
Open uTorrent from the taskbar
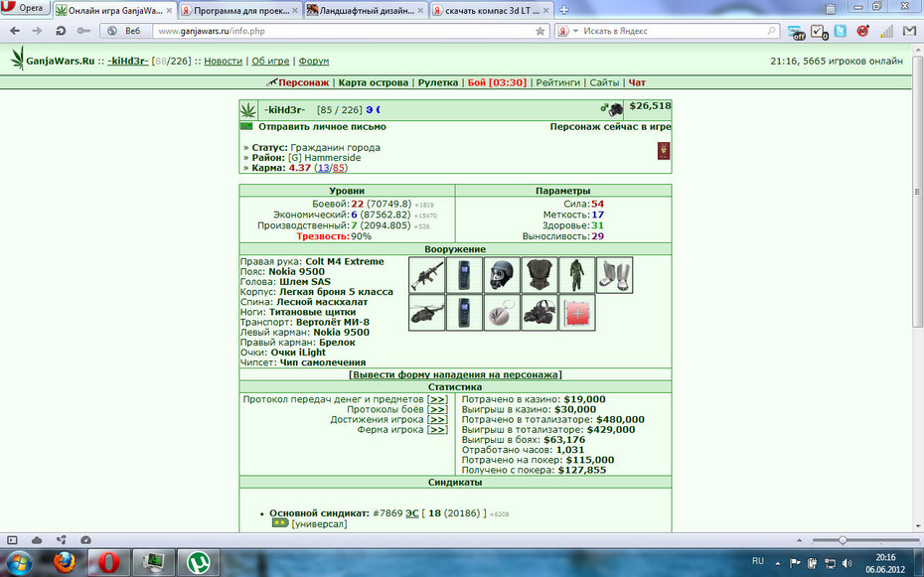[x=199, y=563]
